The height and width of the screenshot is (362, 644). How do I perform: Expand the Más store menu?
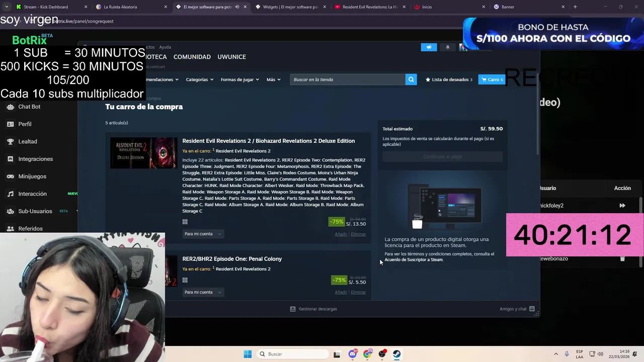pos(273,79)
